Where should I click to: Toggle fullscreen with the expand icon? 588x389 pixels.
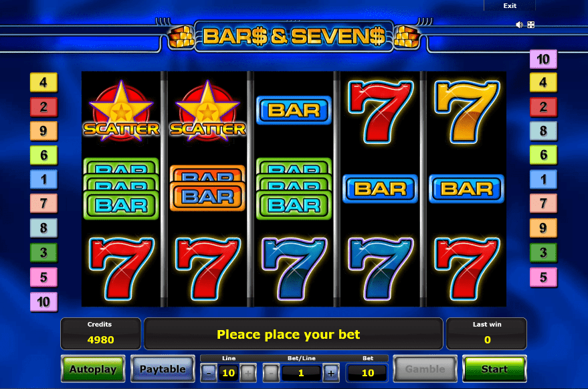tap(531, 25)
